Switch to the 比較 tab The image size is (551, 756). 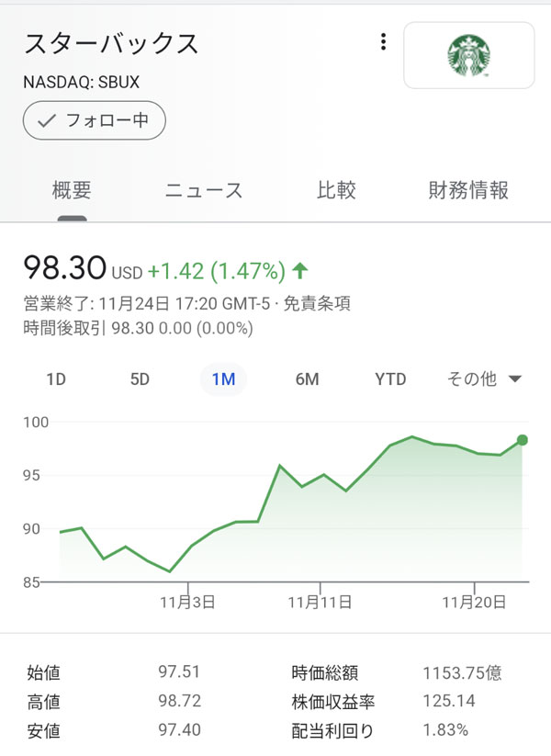click(336, 191)
